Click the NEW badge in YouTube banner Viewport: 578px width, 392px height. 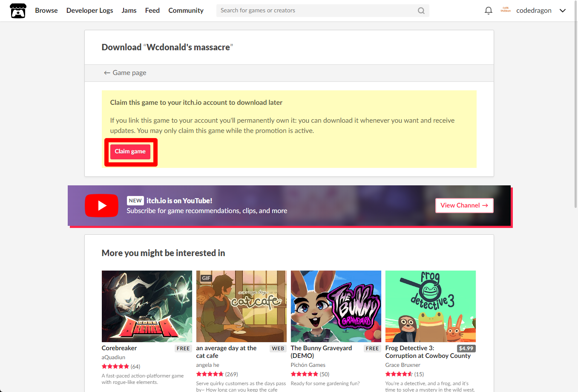[135, 201]
